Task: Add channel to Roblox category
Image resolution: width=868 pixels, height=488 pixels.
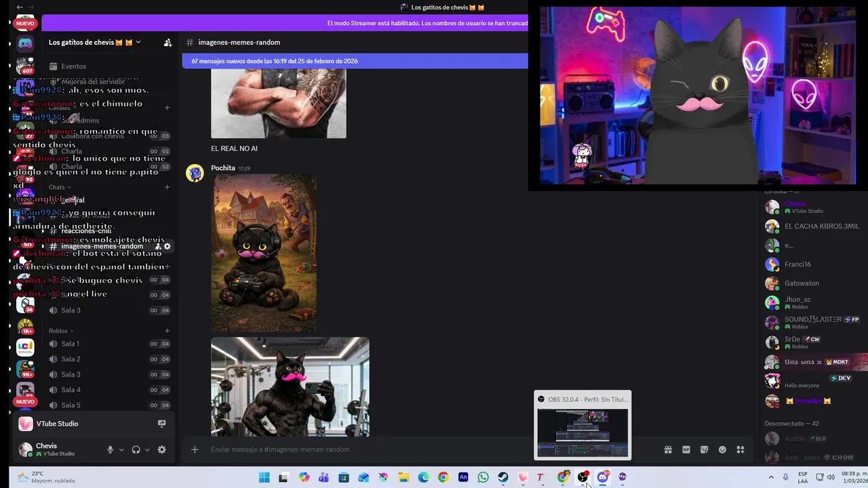Action: [x=167, y=331]
